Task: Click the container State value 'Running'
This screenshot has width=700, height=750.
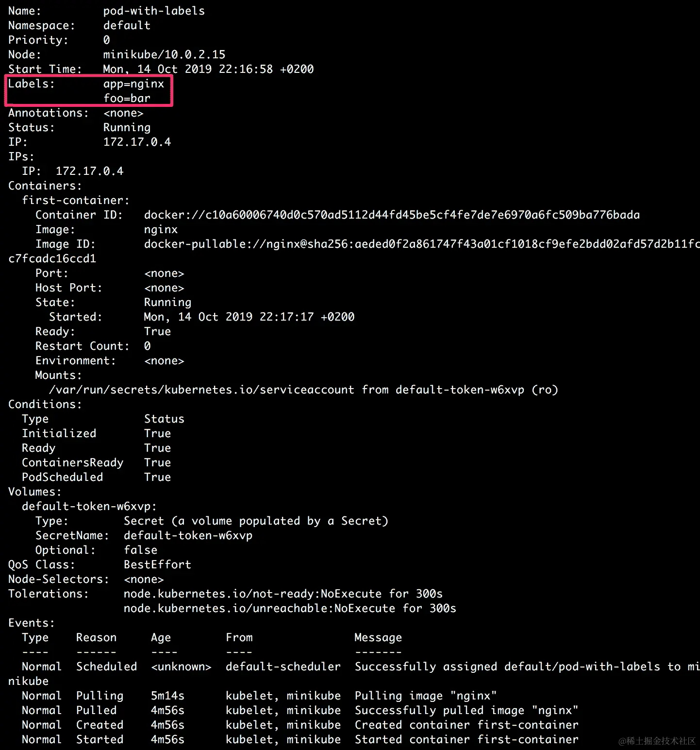Action: click(167, 302)
